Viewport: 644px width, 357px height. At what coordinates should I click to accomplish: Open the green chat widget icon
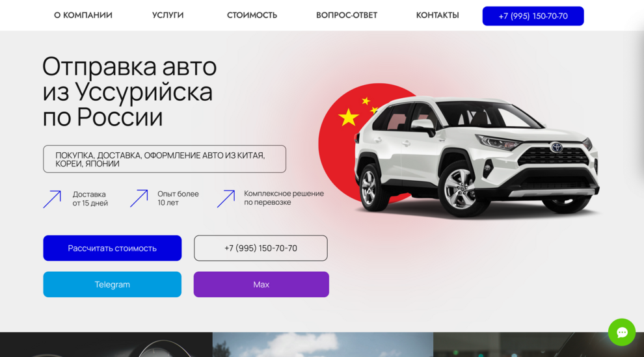tap(622, 332)
